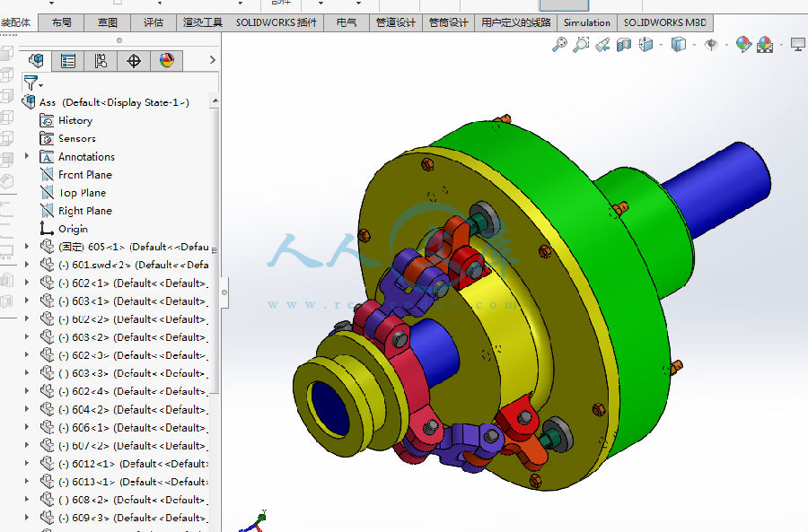Open the ConfigurationManager tab icon
808x532 pixels.
pos(101,61)
